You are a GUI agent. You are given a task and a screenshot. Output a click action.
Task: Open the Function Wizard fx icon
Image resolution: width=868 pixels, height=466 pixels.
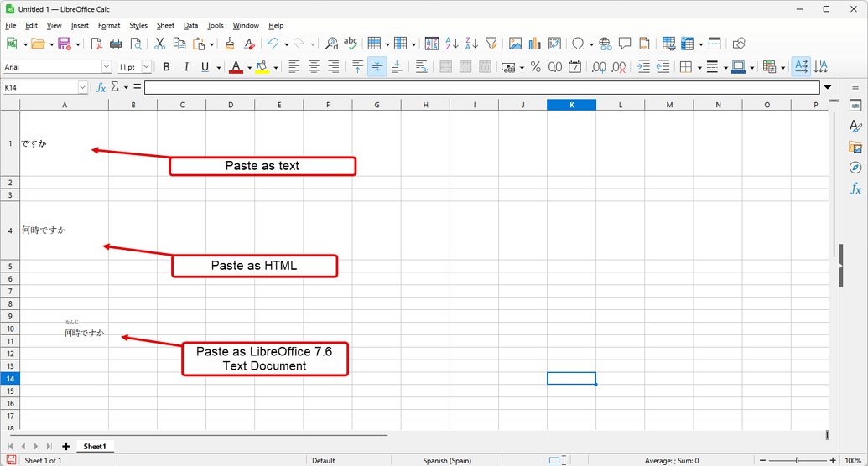pos(101,87)
